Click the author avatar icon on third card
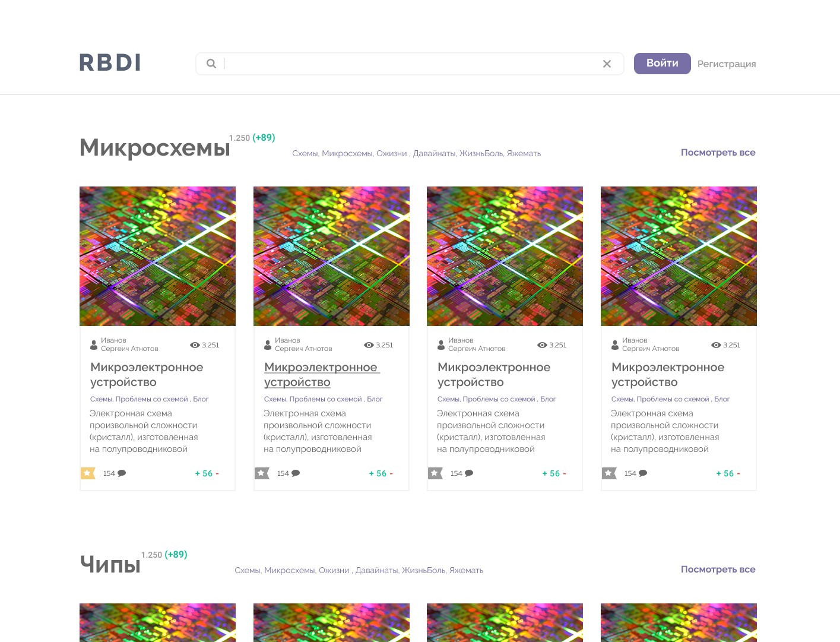Screen dimensions: 840x642 [x=441, y=344]
